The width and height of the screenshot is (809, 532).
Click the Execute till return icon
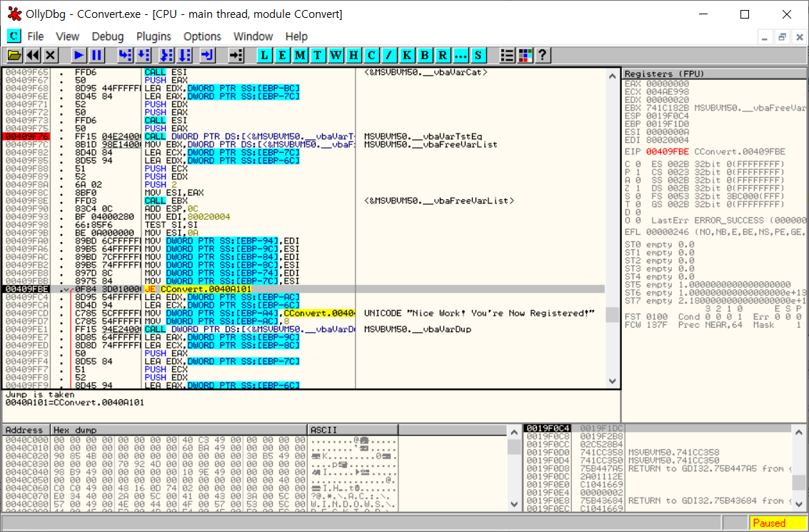coord(207,55)
